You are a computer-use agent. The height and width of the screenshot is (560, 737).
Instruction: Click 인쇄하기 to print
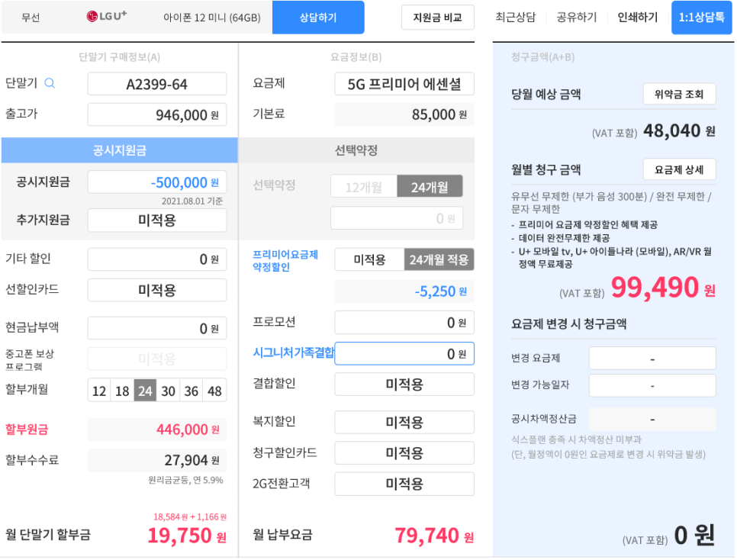638,18
